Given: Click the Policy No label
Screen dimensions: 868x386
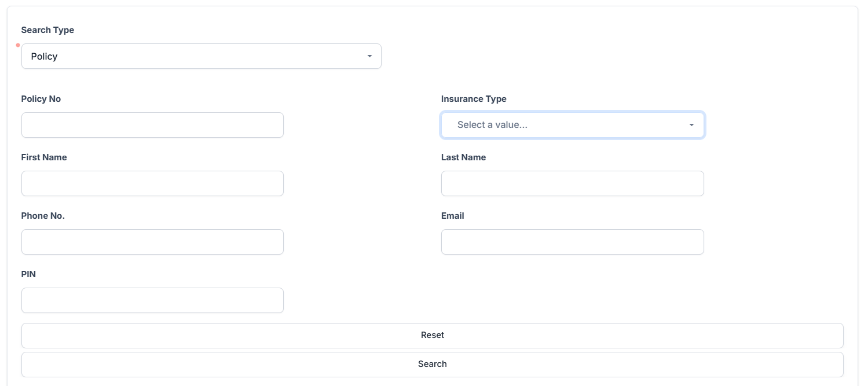Looking at the screenshot, I should click(41, 99).
